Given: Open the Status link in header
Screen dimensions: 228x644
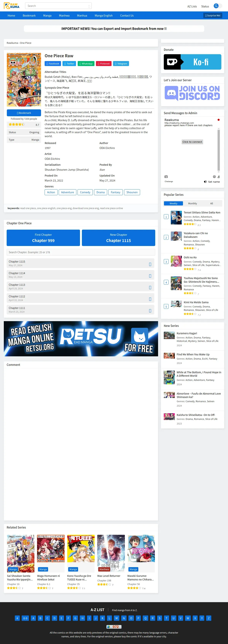Looking at the screenshot, I should pyautogui.click(x=205, y=6).
